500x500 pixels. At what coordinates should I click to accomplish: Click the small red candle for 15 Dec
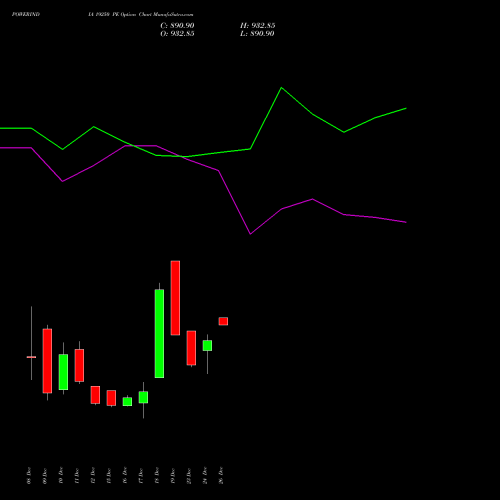(111, 398)
